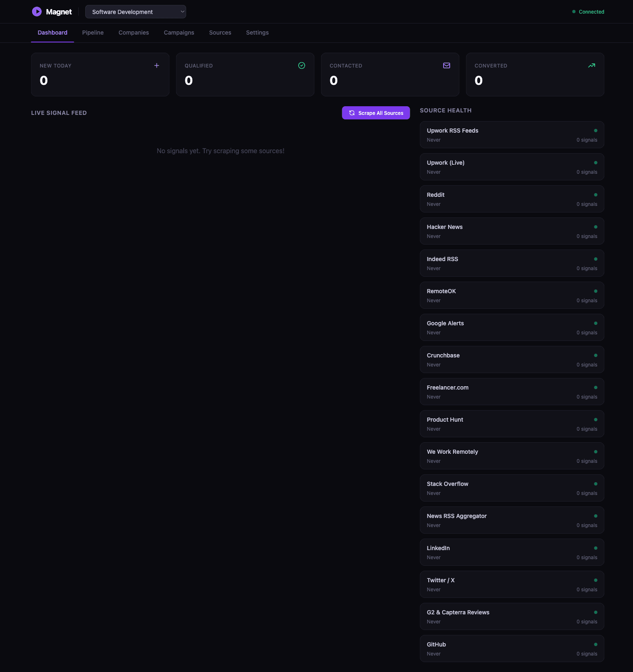Select the RemoteOK source name
Image resolution: width=633 pixels, height=672 pixels.
(x=441, y=291)
